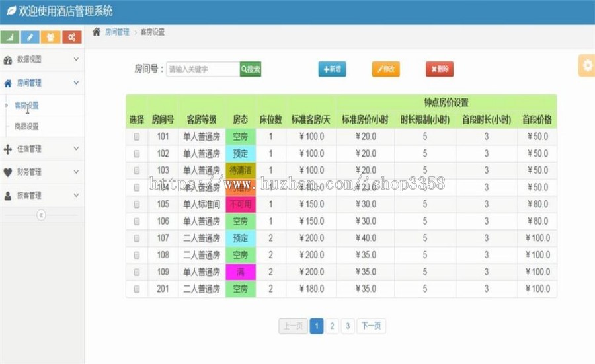This screenshot has height=364, width=595.
Task: Click the leaf logo in the header
Action: coord(11,11)
